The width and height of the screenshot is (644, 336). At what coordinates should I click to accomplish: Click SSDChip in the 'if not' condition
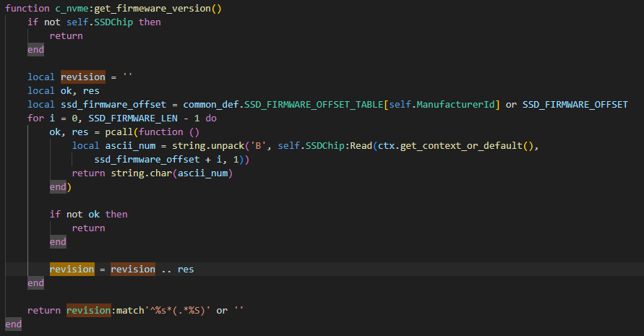tap(113, 22)
